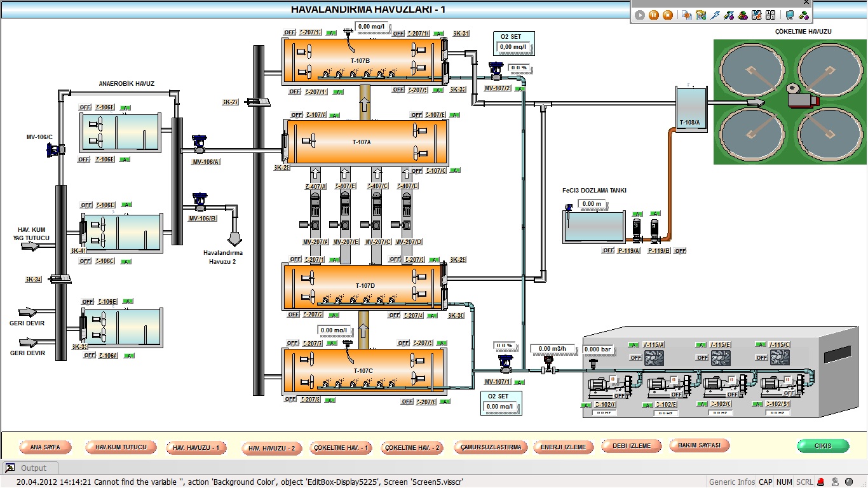Open the DEBI IZLEME page
868x488 pixels.
(632, 445)
